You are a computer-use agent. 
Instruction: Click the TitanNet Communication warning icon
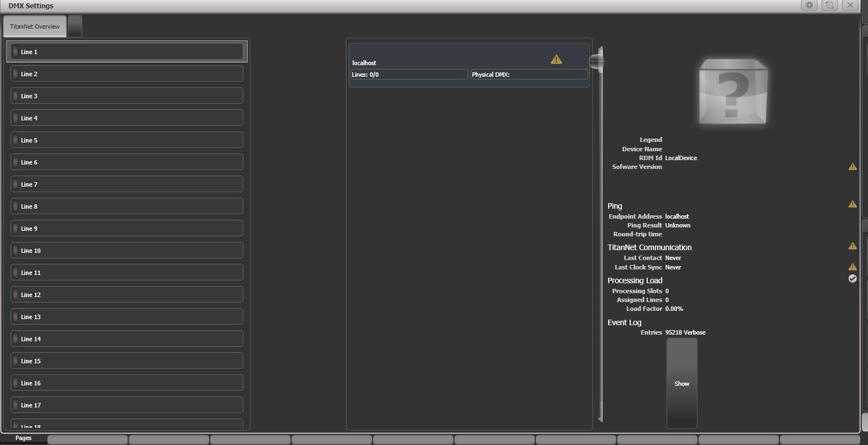853,246
